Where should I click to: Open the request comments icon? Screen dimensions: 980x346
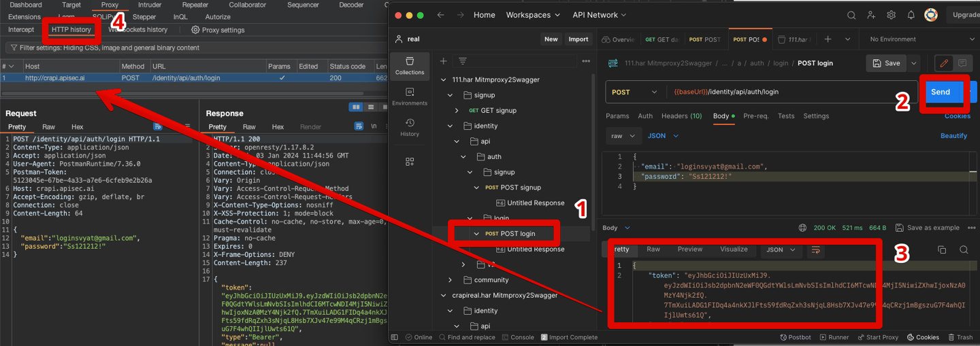[x=962, y=63]
